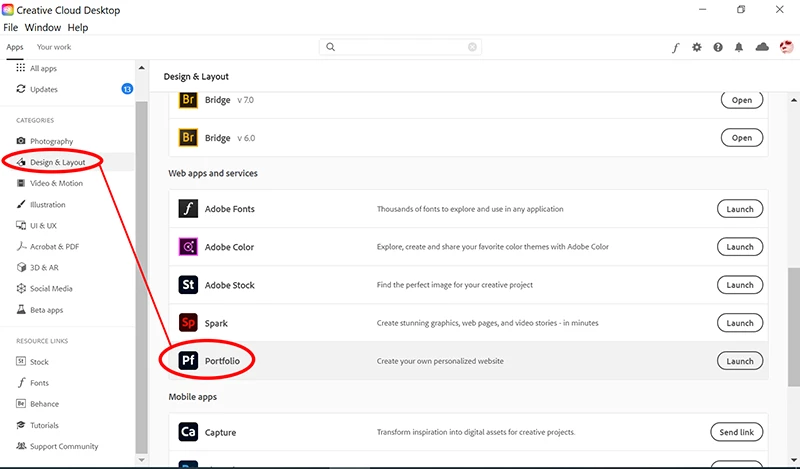Click the updates count badge 13
Viewport: 800px width, 469px height.
pyautogui.click(x=127, y=89)
